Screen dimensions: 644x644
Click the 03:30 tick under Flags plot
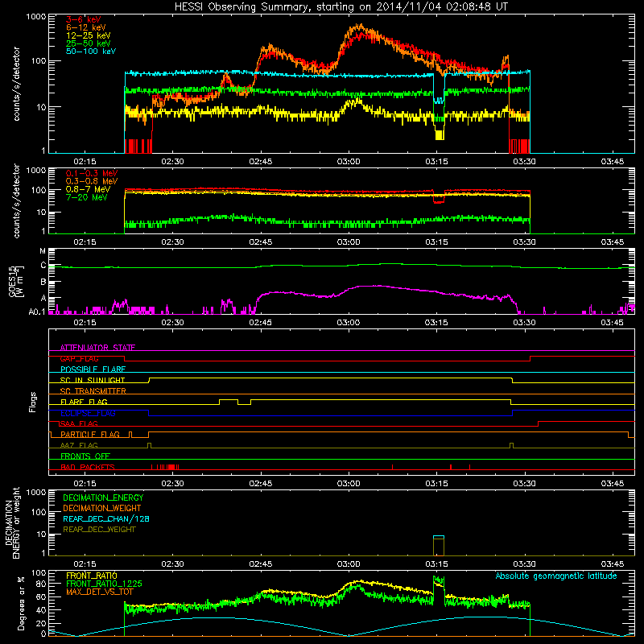pyautogui.click(x=525, y=484)
